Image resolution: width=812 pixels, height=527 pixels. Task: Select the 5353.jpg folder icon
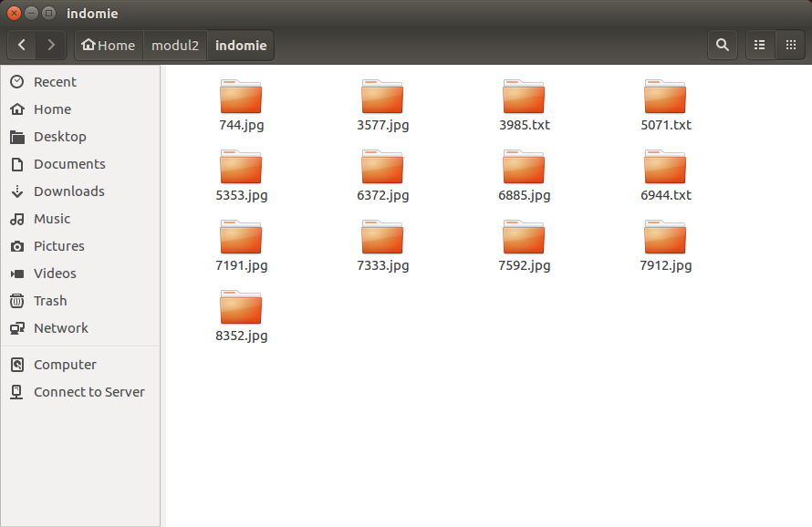pos(241,167)
